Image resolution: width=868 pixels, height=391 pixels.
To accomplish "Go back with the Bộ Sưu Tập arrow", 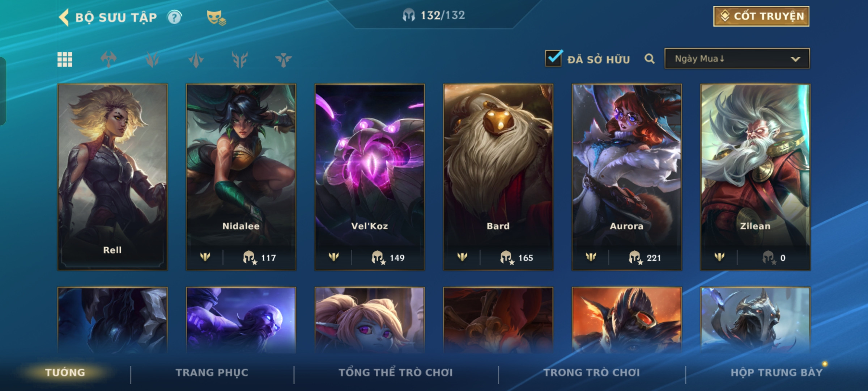I will tap(64, 17).
